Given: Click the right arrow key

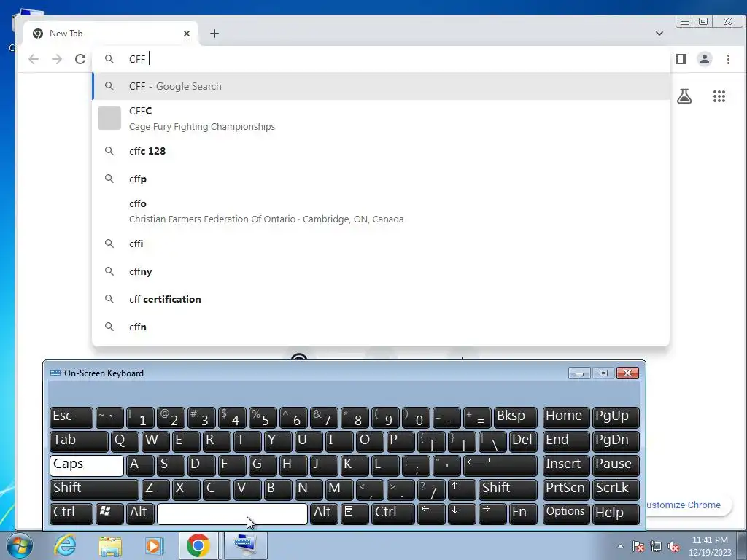Looking at the screenshot, I should (492, 513).
